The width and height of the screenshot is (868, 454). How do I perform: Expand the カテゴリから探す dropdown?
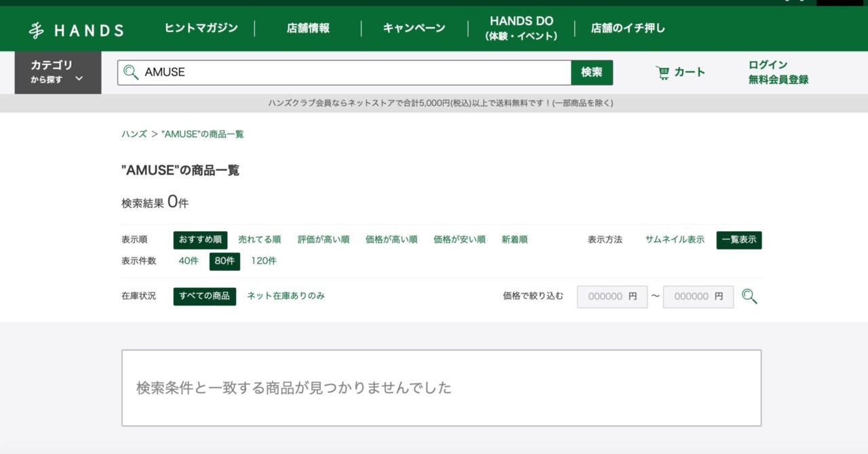58,73
